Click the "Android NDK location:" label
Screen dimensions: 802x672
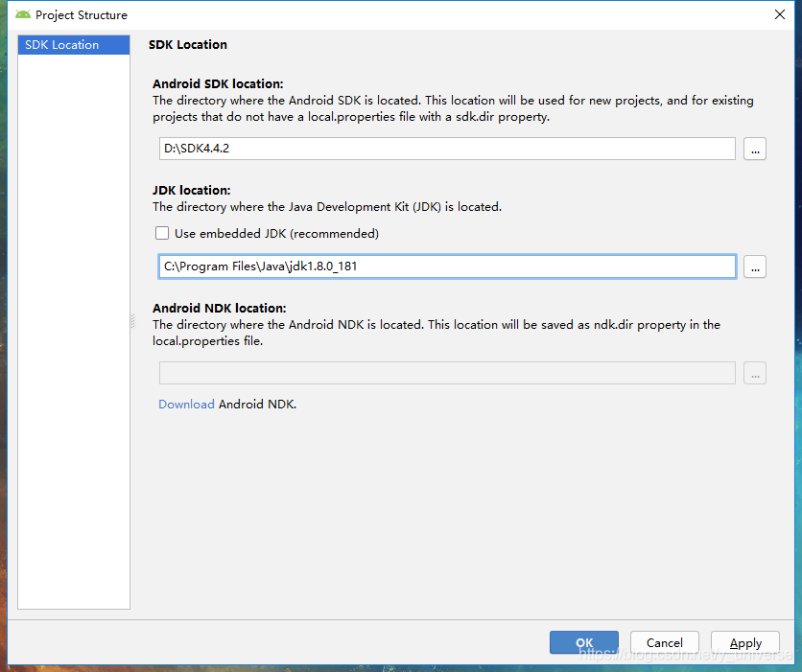(220, 309)
